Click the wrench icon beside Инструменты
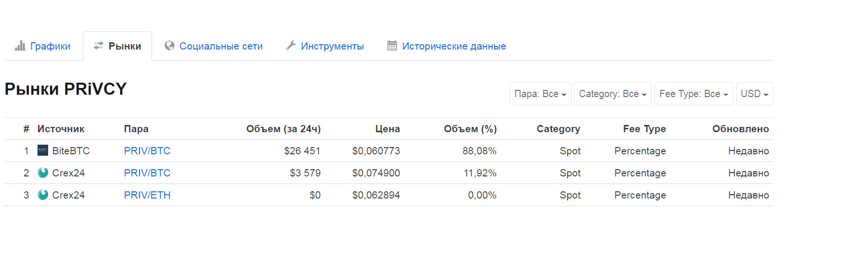Viewport: 868px width, 274px height. (x=291, y=46)
